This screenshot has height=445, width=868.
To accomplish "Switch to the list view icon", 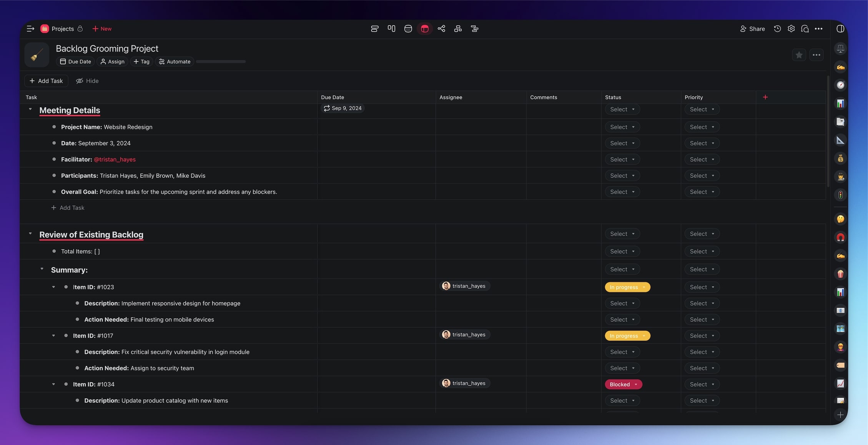I will [374, 29].
